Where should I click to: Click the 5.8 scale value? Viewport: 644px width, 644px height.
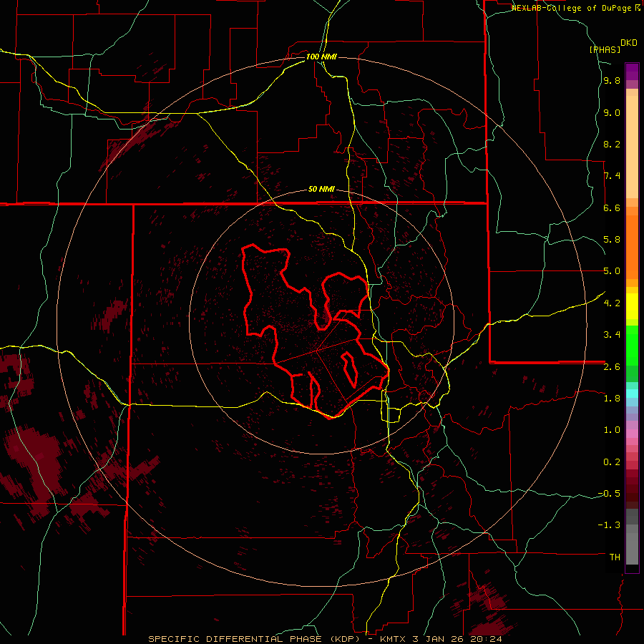coord(612,239)
